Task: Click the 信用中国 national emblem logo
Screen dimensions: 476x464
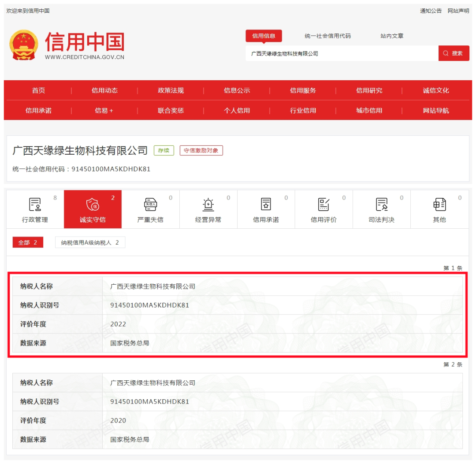Action: [24, 45]
